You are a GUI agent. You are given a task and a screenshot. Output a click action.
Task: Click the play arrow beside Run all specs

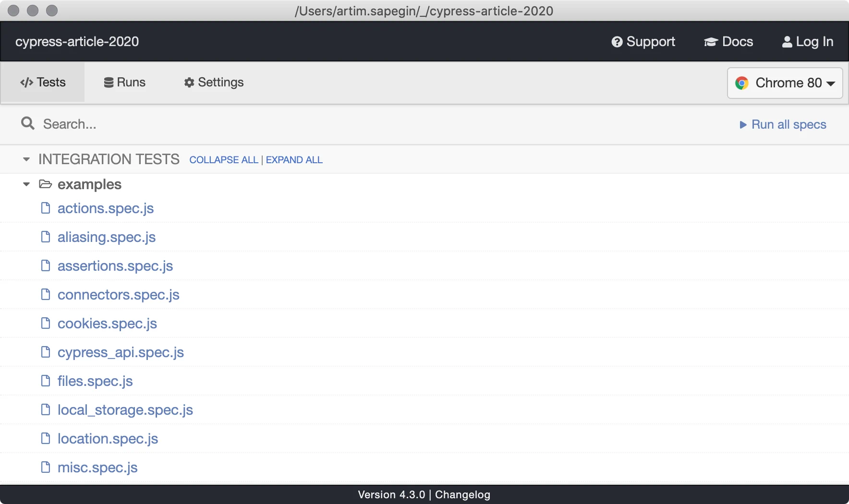click(743, 124)
